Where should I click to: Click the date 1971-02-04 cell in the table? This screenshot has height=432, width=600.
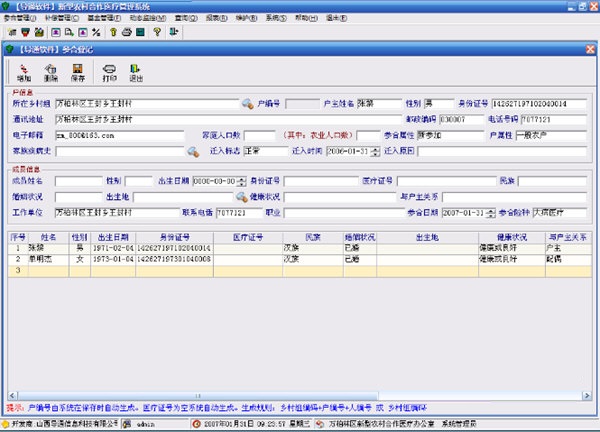[x=113, y=248]
